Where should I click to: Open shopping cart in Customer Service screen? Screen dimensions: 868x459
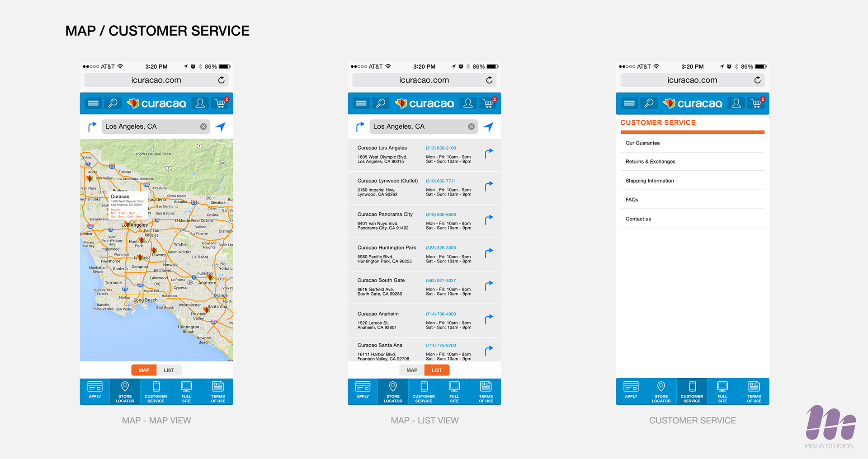(x=756, y=103)
